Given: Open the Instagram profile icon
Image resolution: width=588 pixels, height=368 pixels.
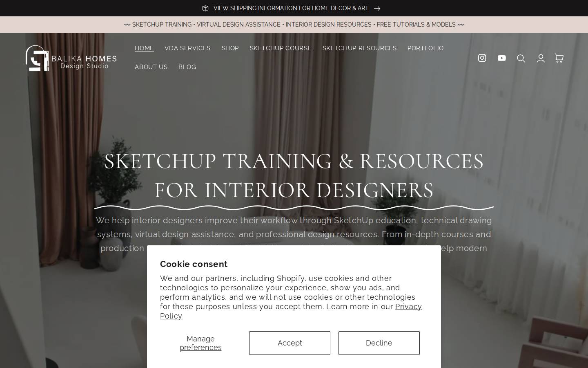Looking at the screenshot, I should (482, 58).
